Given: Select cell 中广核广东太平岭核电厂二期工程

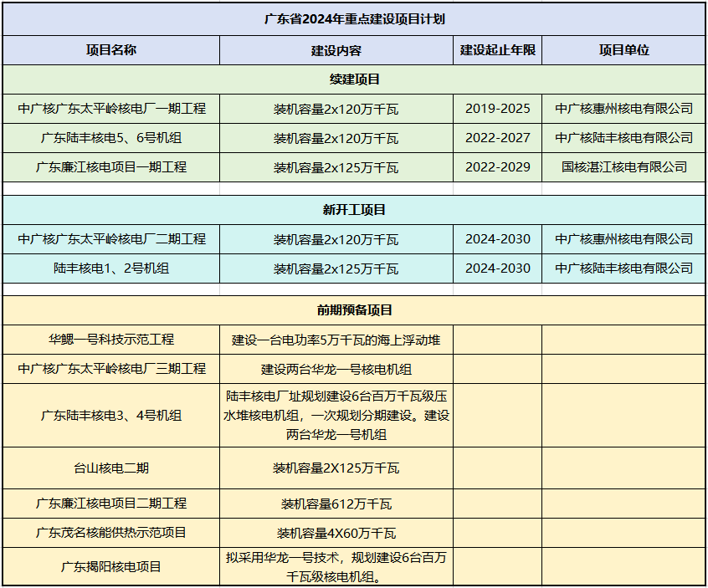Looking at the screenshot, I should [x=111, y=239].
